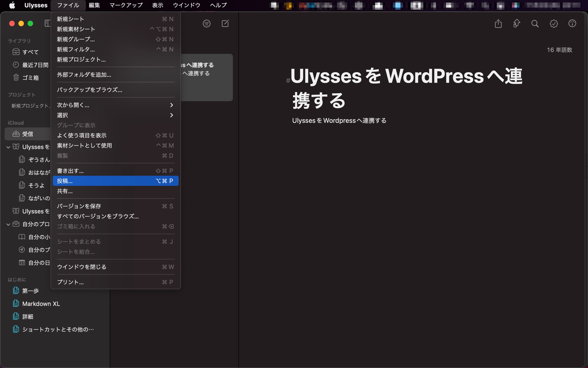This screenshot has height=368, width=588.
Task: Click the 16 単語数 word counter
Action: pos(560,50)
